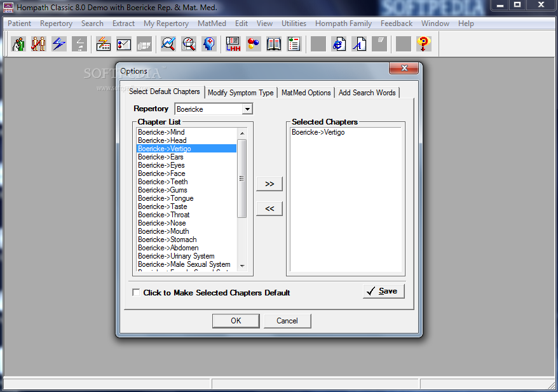Open the Utilities menu
The width and height of the screenshot is (558, 392).
coord(294,24)
